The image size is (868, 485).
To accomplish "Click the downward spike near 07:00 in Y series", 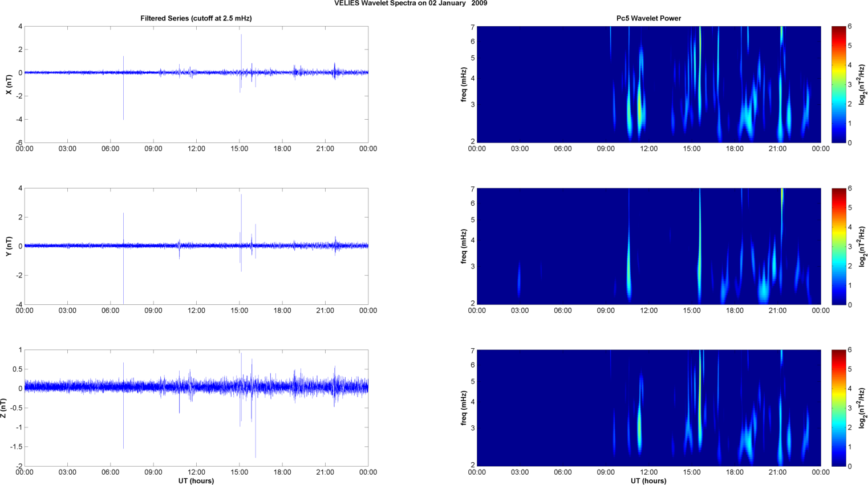I will (123, 276).
